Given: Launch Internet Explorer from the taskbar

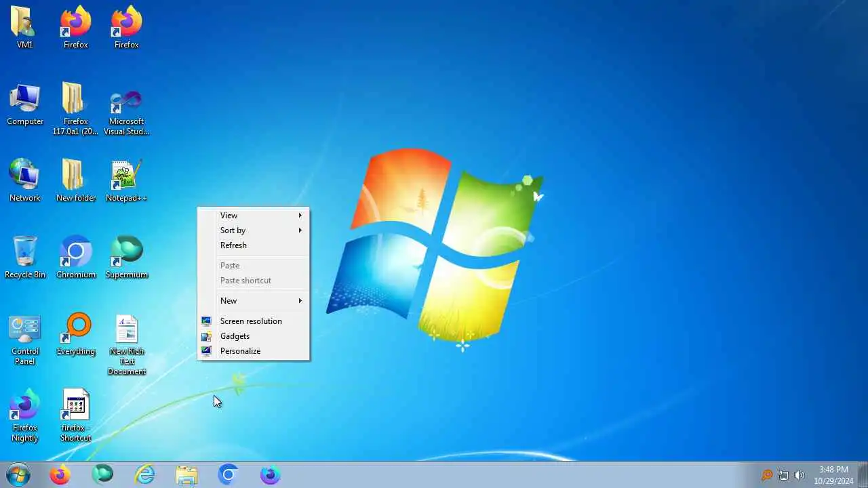Looking at the screenshot, I should coord(144,474).
